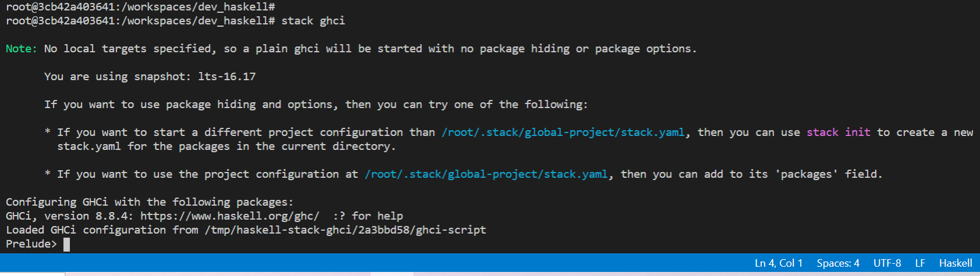Image resolution: width=980 pixels, height=276 pixels.
Task: Click the 'Configuring GHCi' output line
Action: (x=150, y=202)
